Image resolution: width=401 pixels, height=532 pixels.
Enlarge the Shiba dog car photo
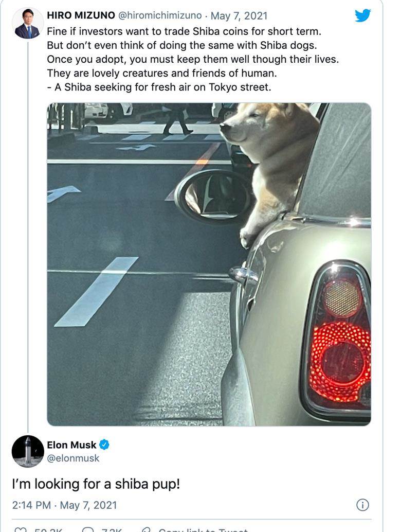pyautogui.click(x=209, y=264)
